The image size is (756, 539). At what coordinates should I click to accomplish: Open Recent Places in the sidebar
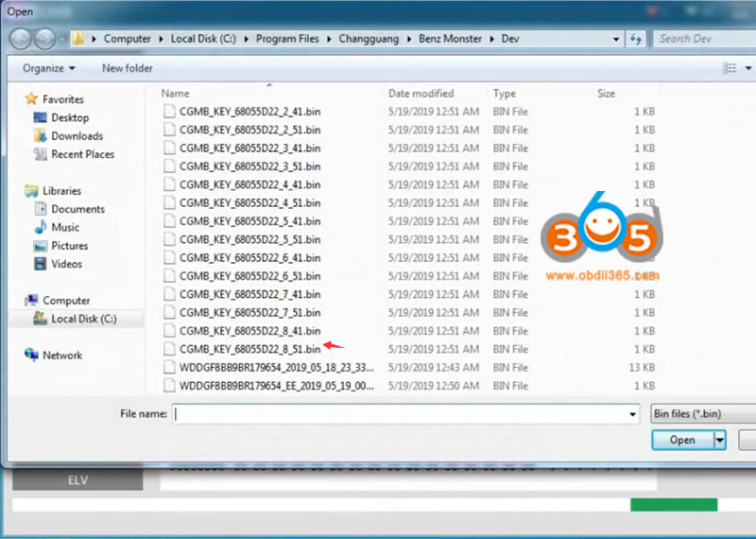click(x=82, y=154)
